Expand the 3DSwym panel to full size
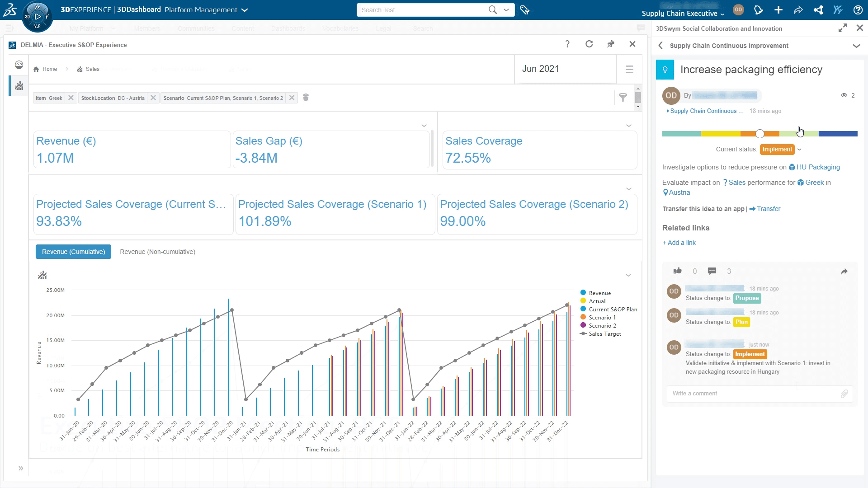The image size is (868, 488). (843, 28)
